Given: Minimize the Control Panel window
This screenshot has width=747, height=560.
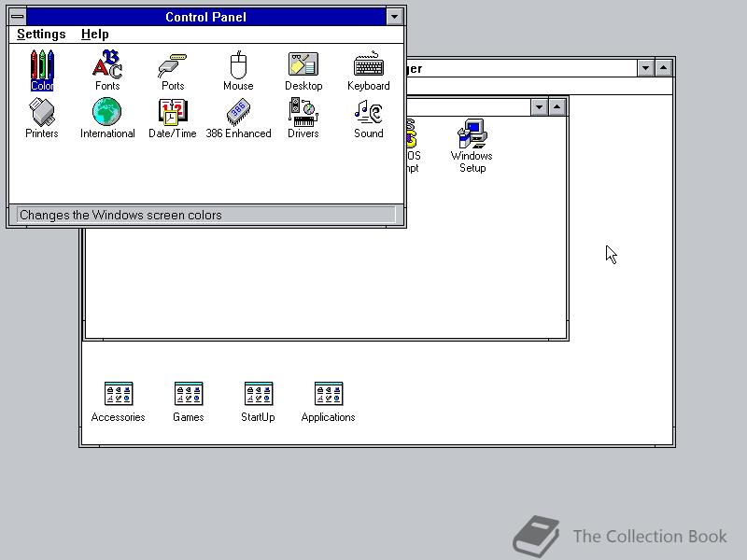Looking at the screenshot, I should pos(394,17).
